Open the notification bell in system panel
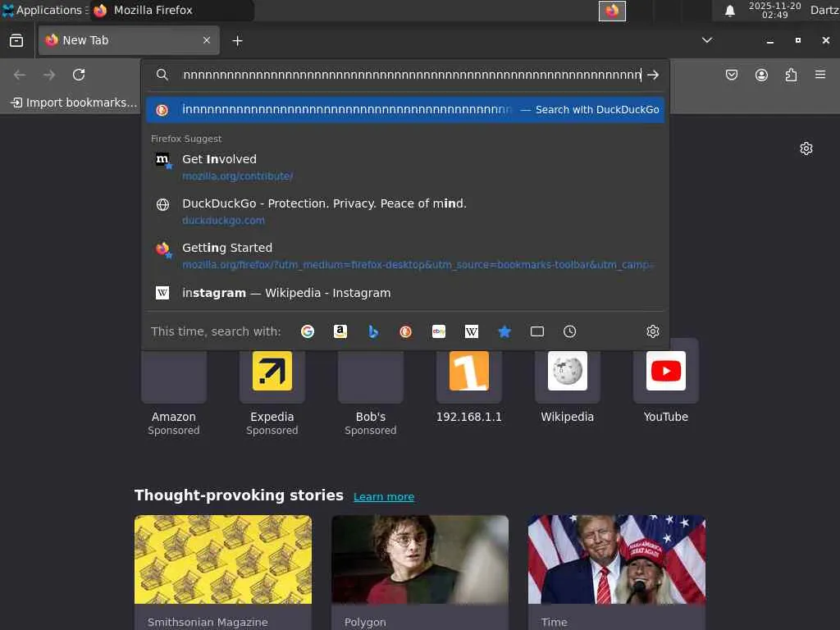The image size is (840, 630). click(x=729, y=11)
